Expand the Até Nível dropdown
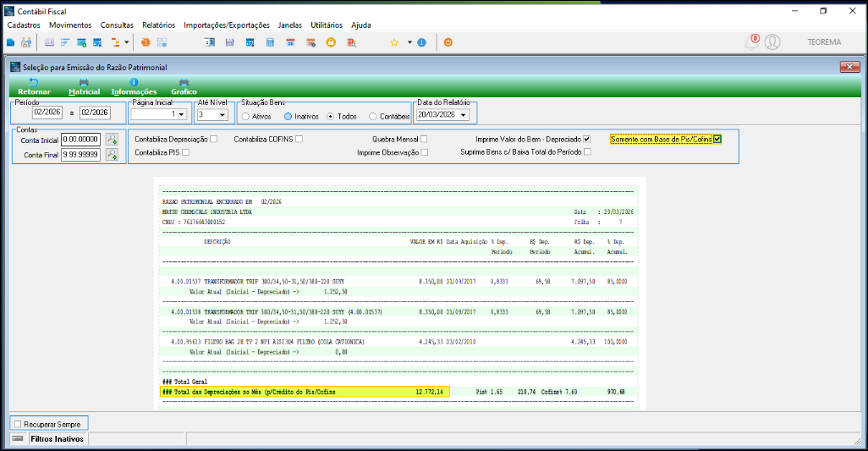The width and height of the screenshot is (868, 451). pyautogui.click(x=222, y=114)
